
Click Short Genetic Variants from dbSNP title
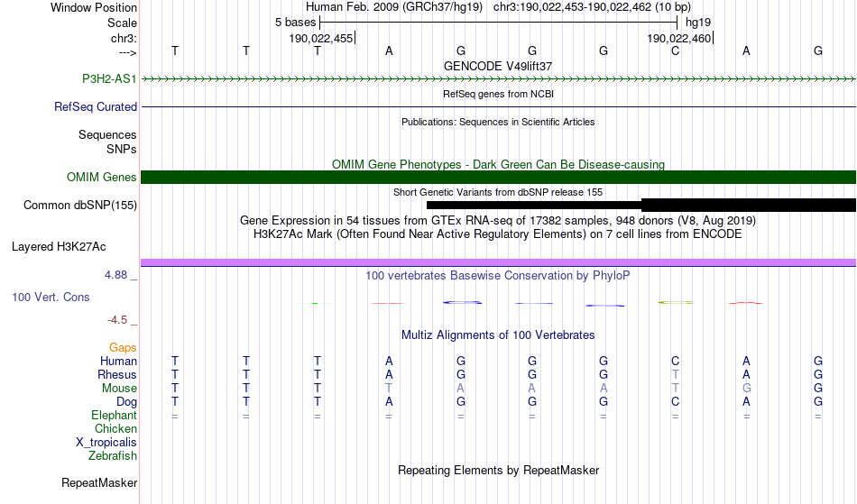[498, 192]
